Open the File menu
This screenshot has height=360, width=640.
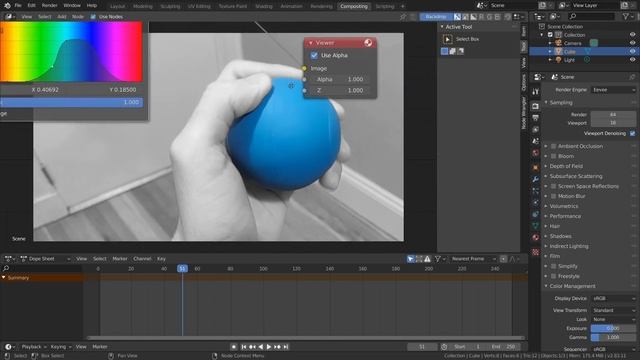(x=18, y=6)
